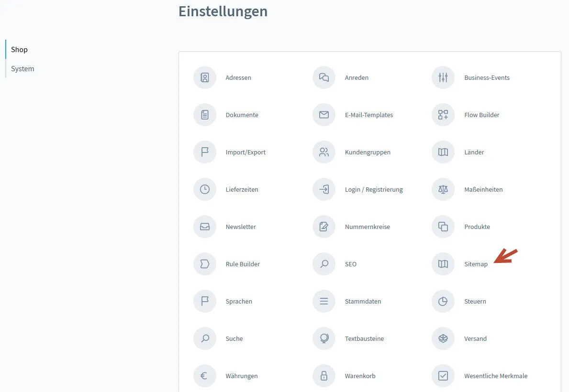The height and width of the screenshot is (392, 569).
Task: Open the Sprachen flag icon
Action: pos(205,301)
